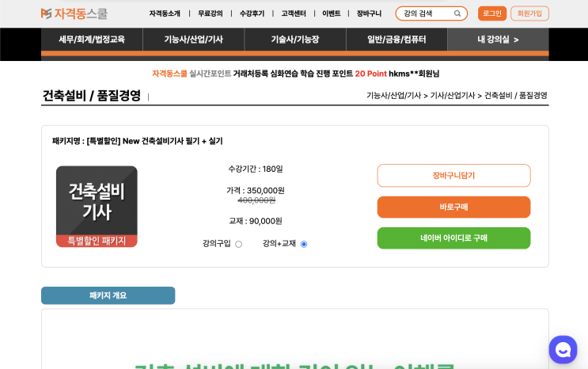Open the chat bubble widget
The height and width of the screenshot is (369, 588).
pos(563,349)
